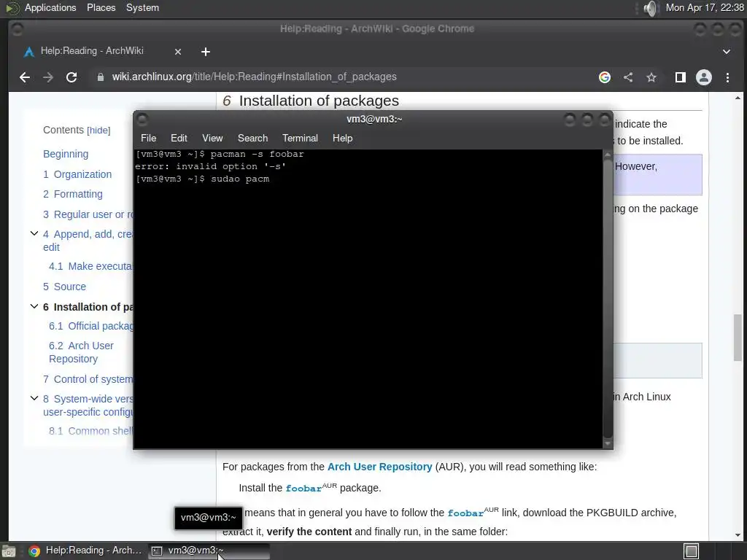The width and height of the screenshot is (747, 560).
Task: Click the vm3@vm3 terminal taskbar button
Action: (209, 551)
